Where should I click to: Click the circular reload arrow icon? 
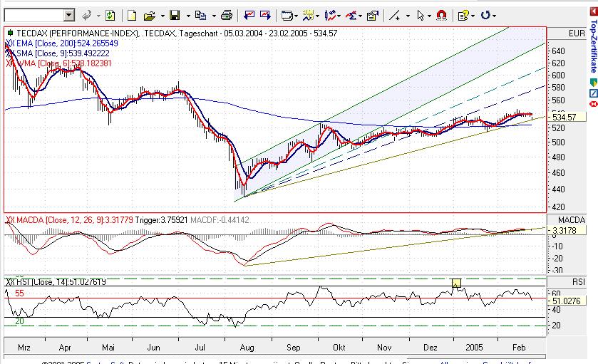(485, 16)
